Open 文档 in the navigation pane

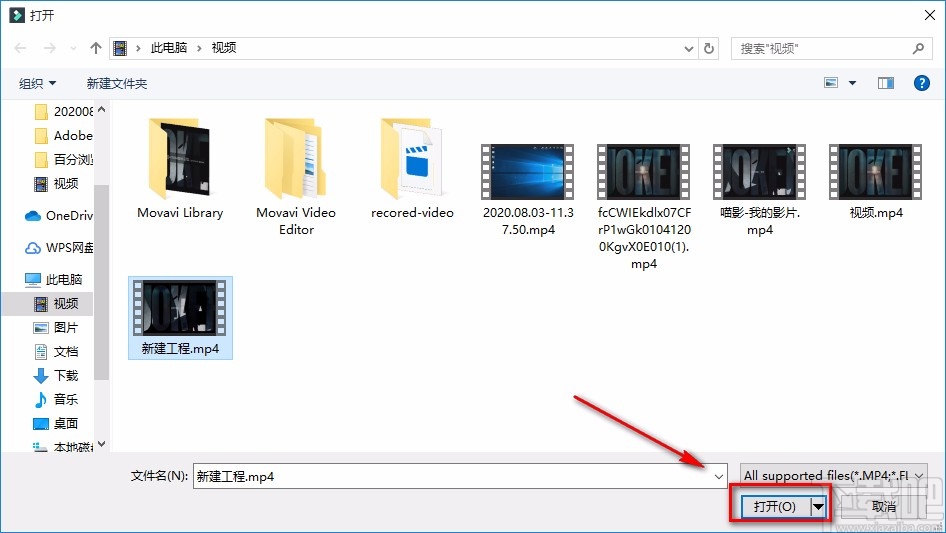(56, 351)
